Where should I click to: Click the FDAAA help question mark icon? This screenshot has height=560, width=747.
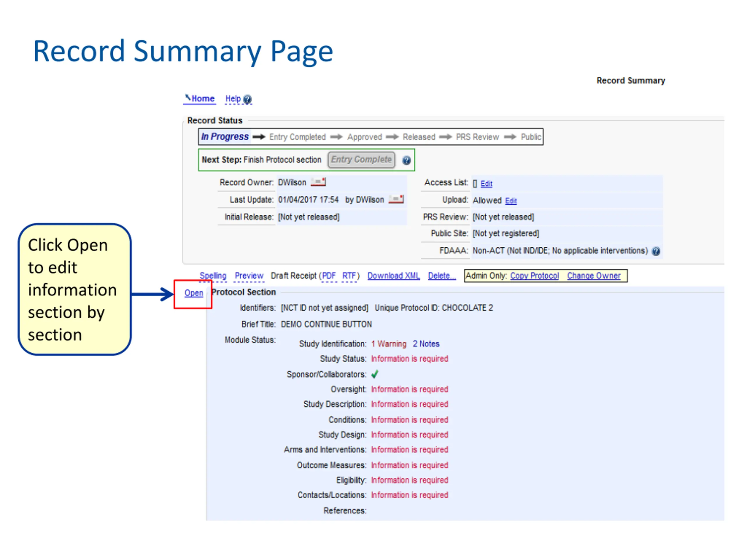(656, 251)
